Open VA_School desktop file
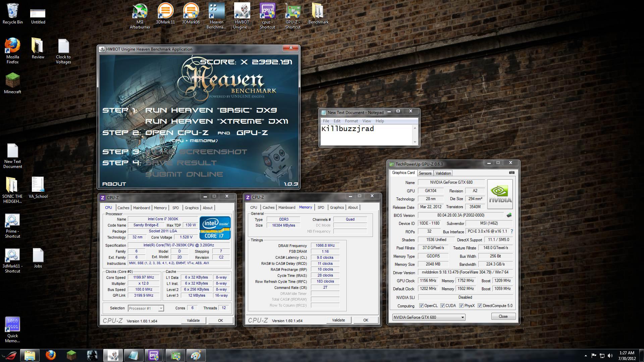 (x=38, y=188)
